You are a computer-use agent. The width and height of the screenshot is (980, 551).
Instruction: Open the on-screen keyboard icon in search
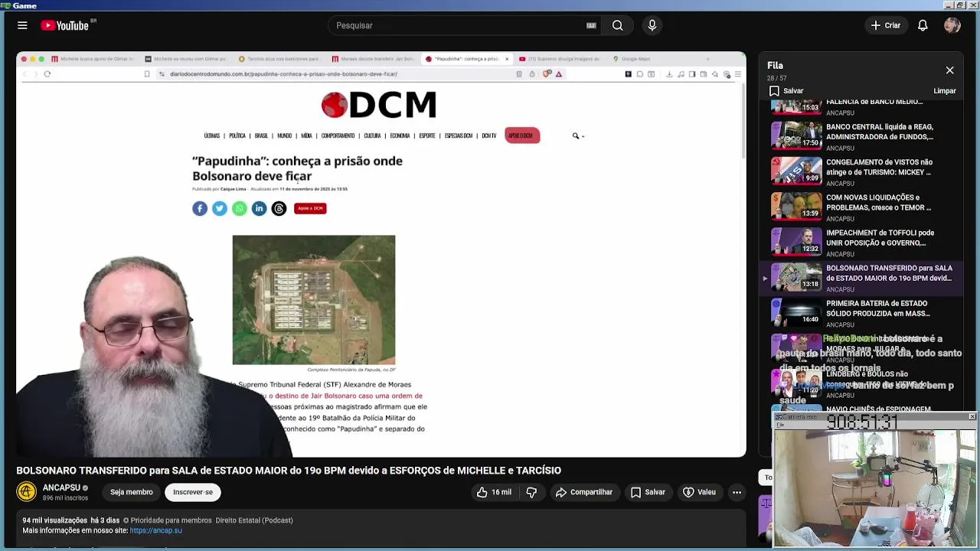[591, 25]
